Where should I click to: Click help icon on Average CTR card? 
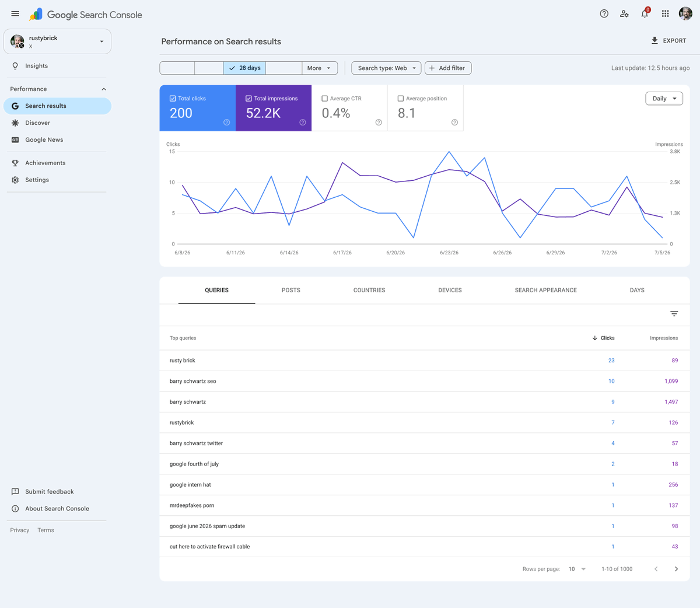pos(379,123)
